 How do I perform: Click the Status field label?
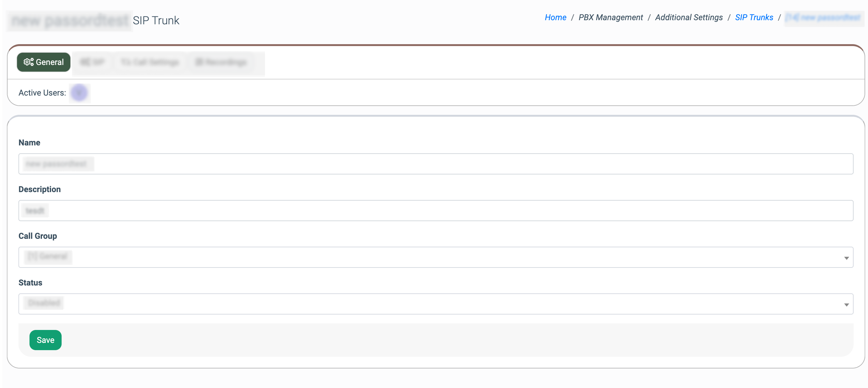click(30, 283)
